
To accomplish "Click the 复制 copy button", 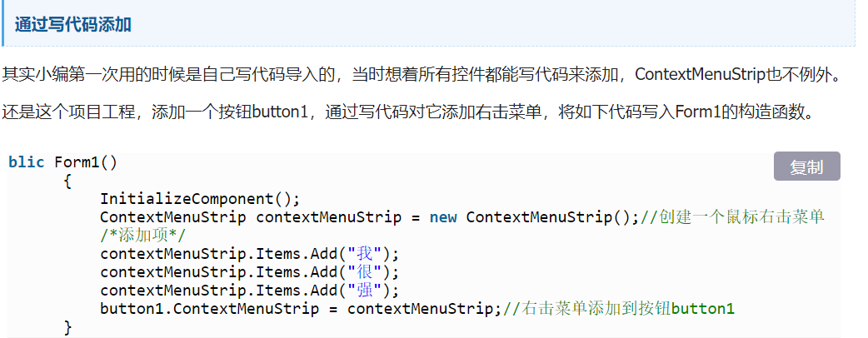I will point(806,167).
